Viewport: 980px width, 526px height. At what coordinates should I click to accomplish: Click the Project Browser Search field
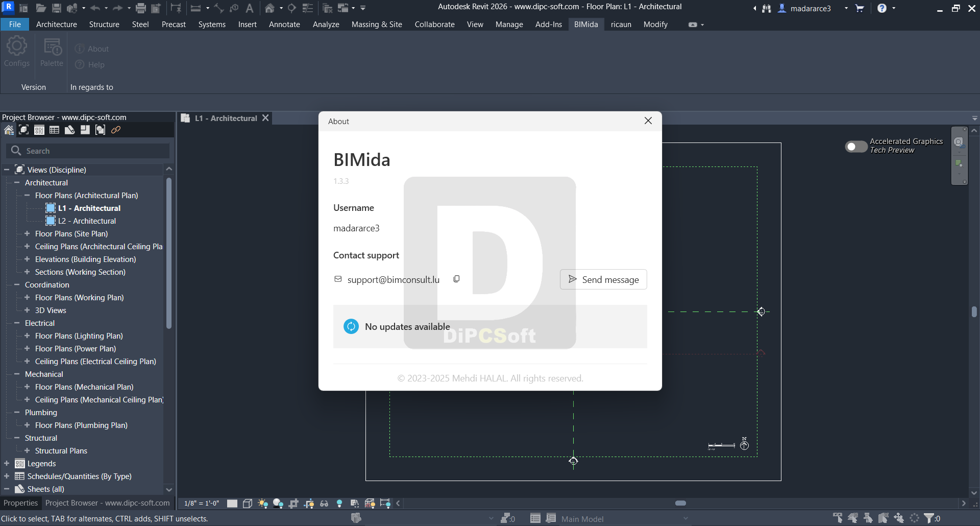(89, 151)
